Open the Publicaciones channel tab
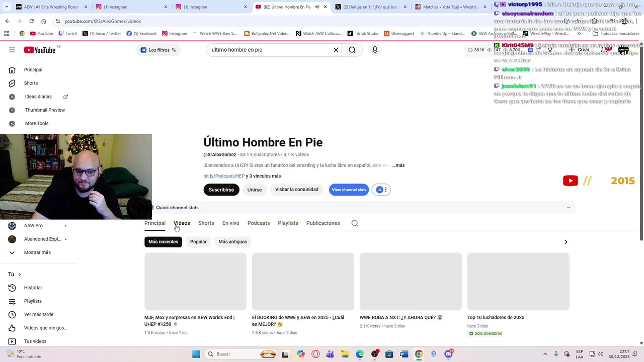This screenshot has width=644, height=362. 323,223
